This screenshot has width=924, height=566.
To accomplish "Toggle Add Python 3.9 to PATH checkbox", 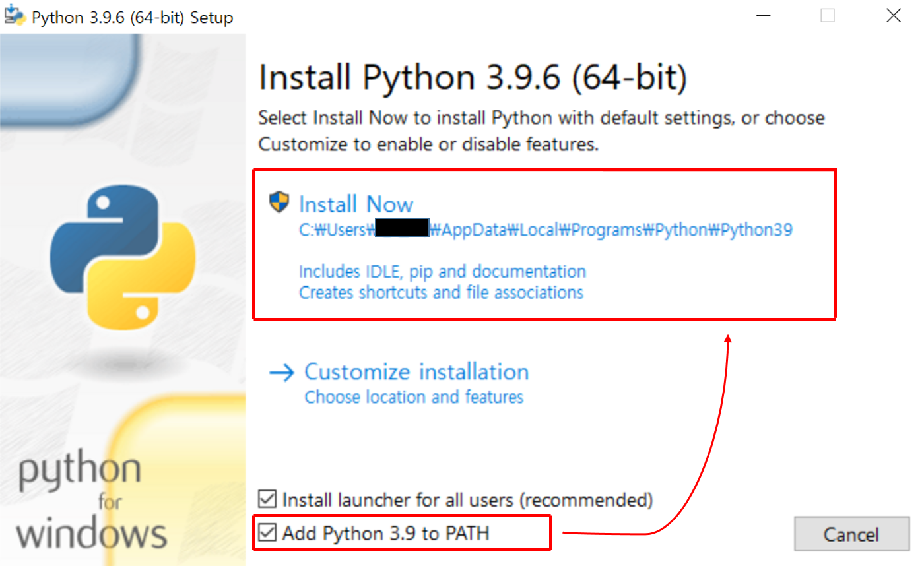I will point(267,532).
